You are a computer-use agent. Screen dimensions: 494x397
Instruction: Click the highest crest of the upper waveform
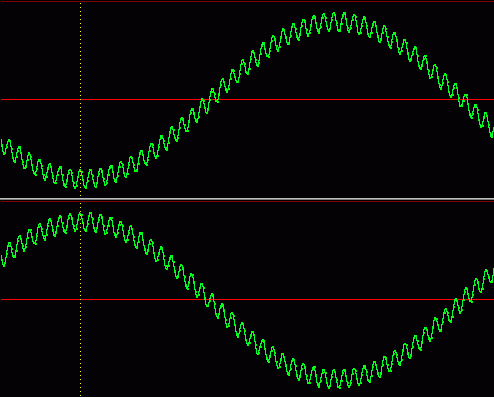tap(344, 14)
